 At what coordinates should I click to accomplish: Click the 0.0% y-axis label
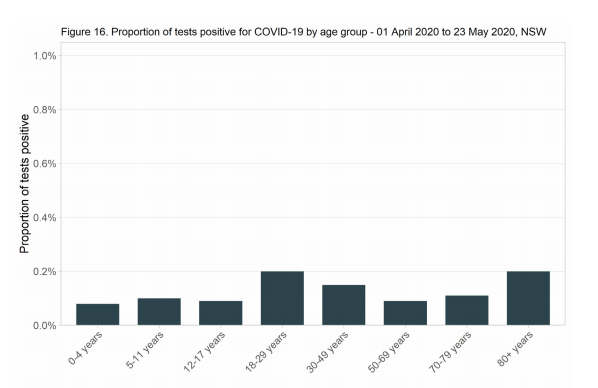coord(45,326)
